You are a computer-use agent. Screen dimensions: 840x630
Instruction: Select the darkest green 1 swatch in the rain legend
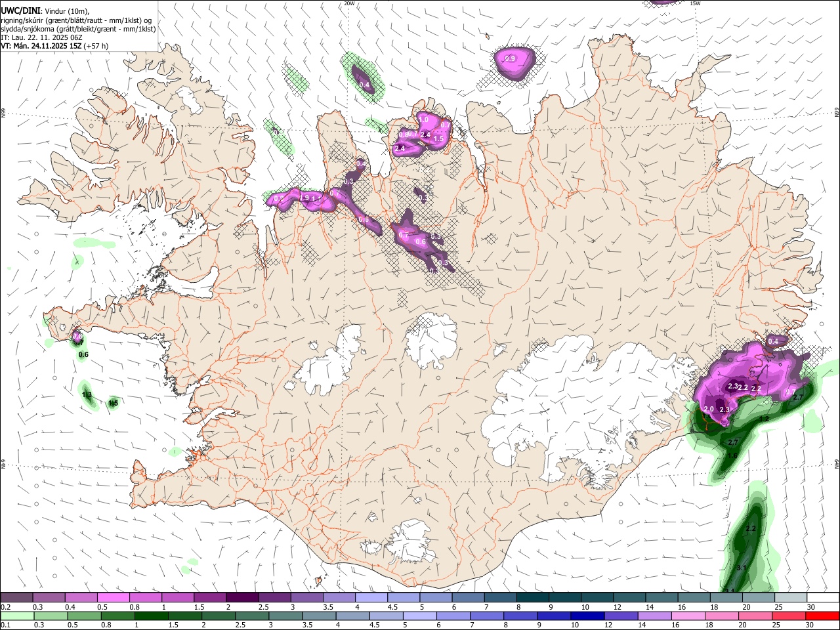152,616
